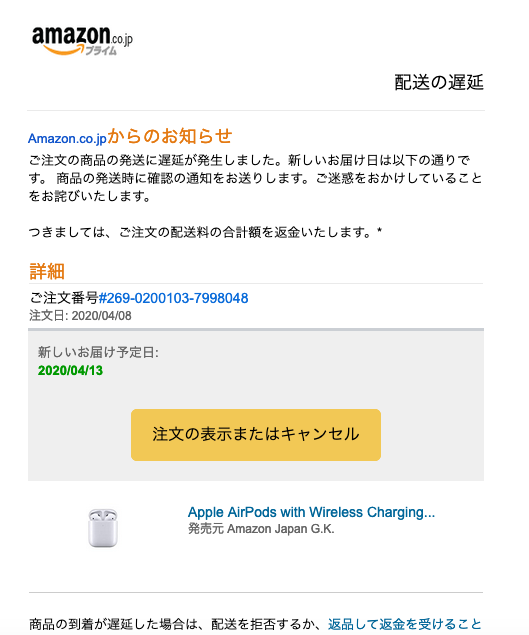
Task: Open the Amazon.co.jp link in the heading
Action: point(67,139)
